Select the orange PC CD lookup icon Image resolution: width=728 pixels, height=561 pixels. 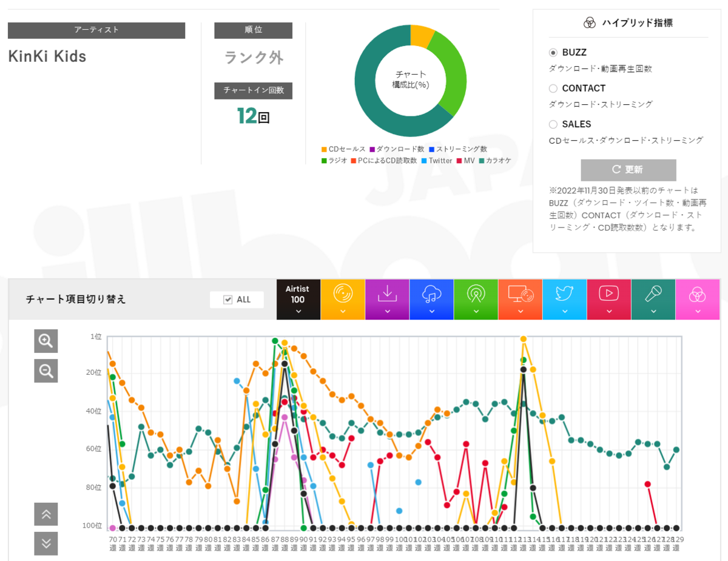click(x=521, y=294)
